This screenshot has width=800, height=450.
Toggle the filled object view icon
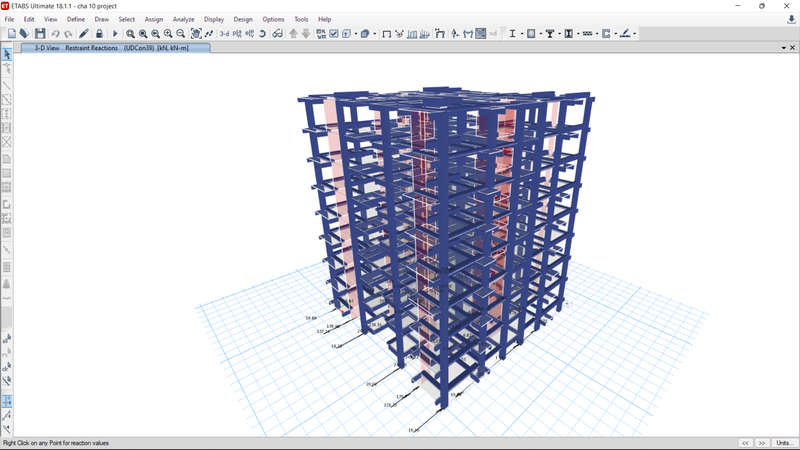(x=480, y=34)
